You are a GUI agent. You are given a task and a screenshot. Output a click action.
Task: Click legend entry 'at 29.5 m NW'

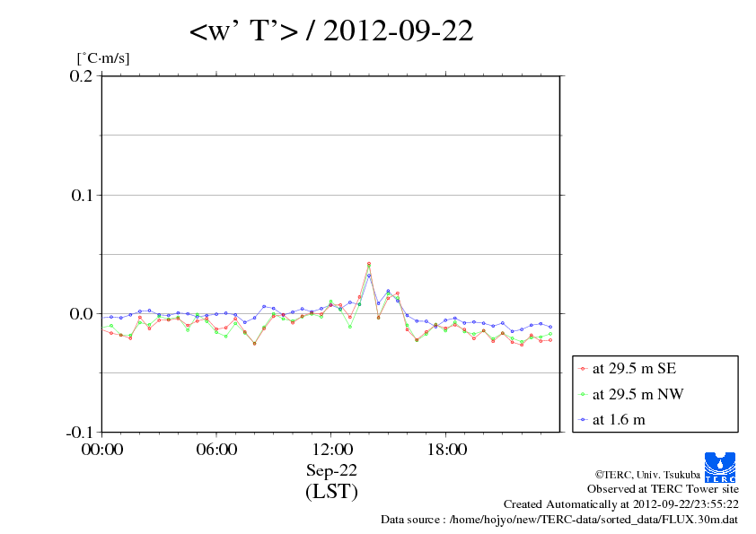[637, 394]
